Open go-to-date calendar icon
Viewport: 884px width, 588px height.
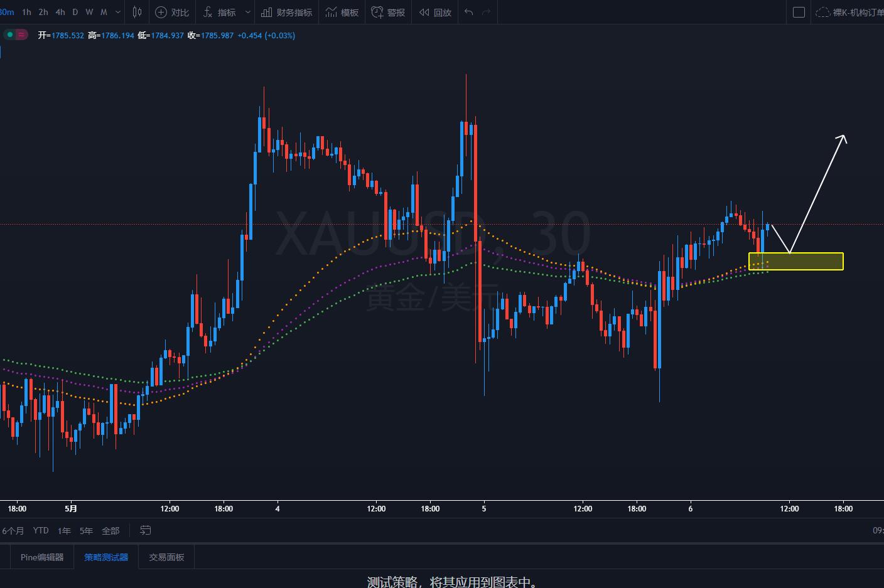[x=145, y=530]
